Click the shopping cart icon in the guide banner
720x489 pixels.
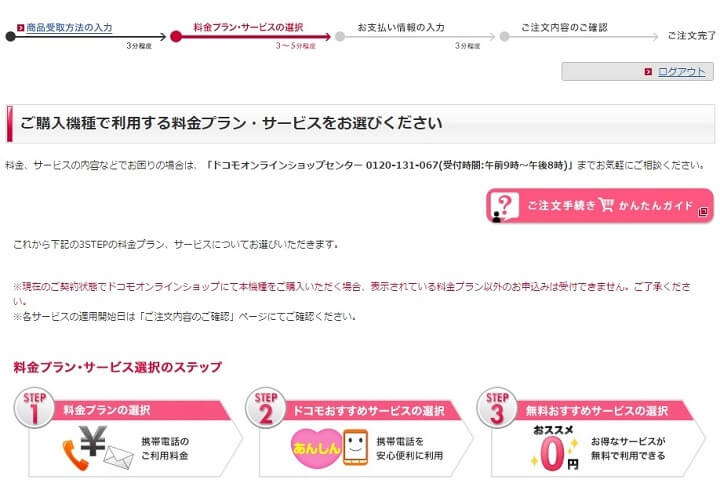[x=606, y=205]
